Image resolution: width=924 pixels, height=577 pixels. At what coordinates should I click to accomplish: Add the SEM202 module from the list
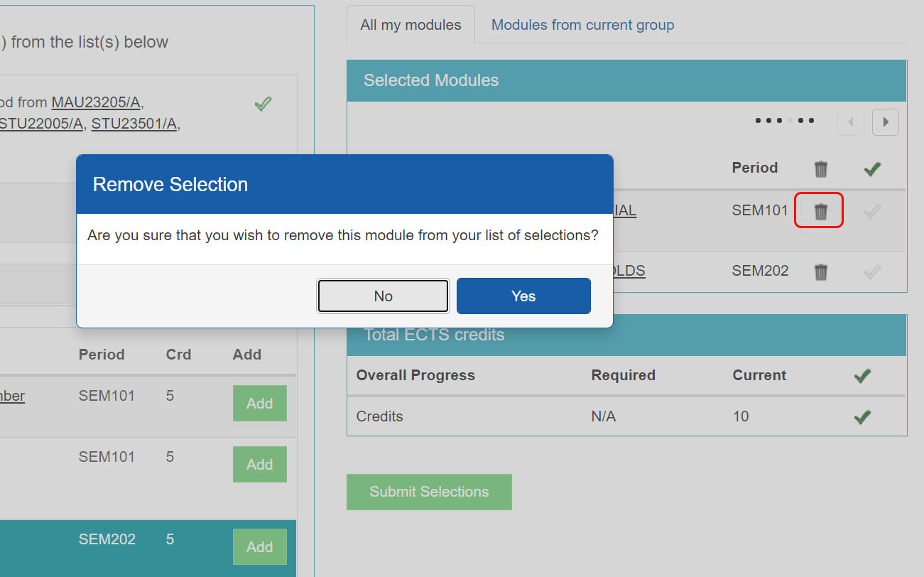(x=259, y=546)
